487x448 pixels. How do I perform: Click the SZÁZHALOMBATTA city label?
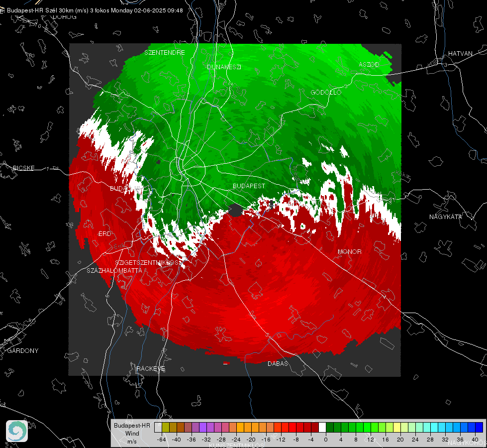point(114,270)
